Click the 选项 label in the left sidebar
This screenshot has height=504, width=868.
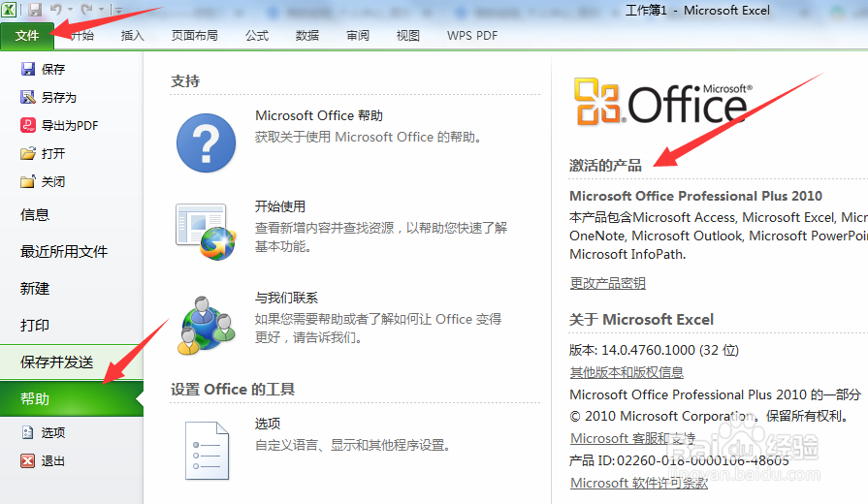click(x=53, y=432)
